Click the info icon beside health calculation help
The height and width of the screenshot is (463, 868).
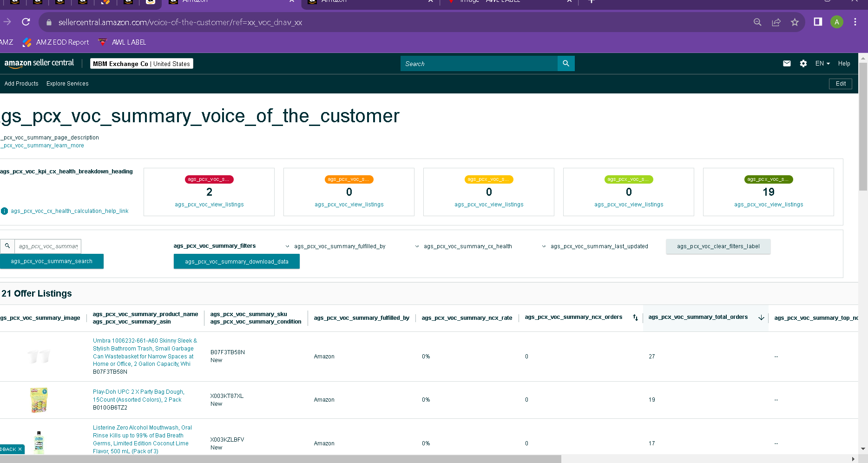coord(5,211)
